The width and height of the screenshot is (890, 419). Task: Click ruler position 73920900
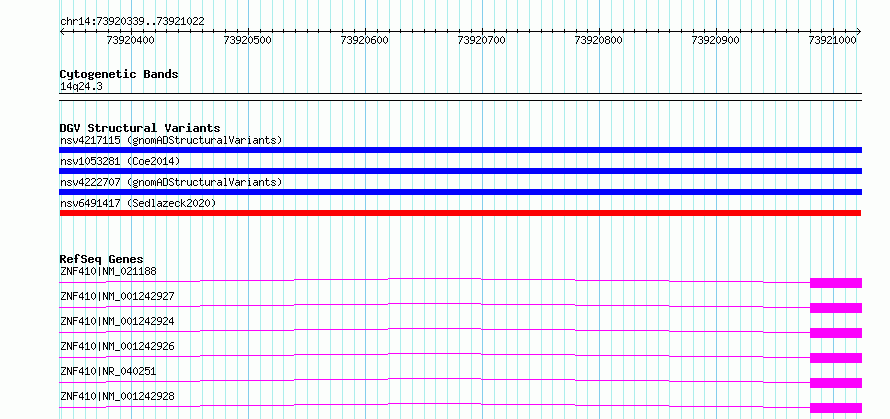[x=715, y=40]
